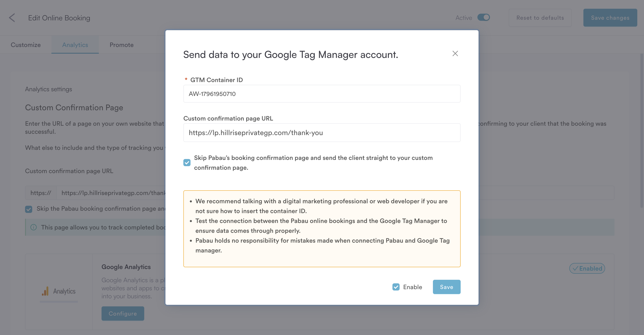Click the 'GTM Container ID' label

tap(216, 80)
